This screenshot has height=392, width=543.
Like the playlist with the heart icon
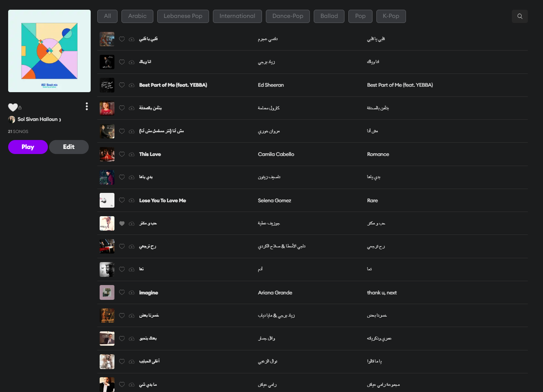coord(13,107)
